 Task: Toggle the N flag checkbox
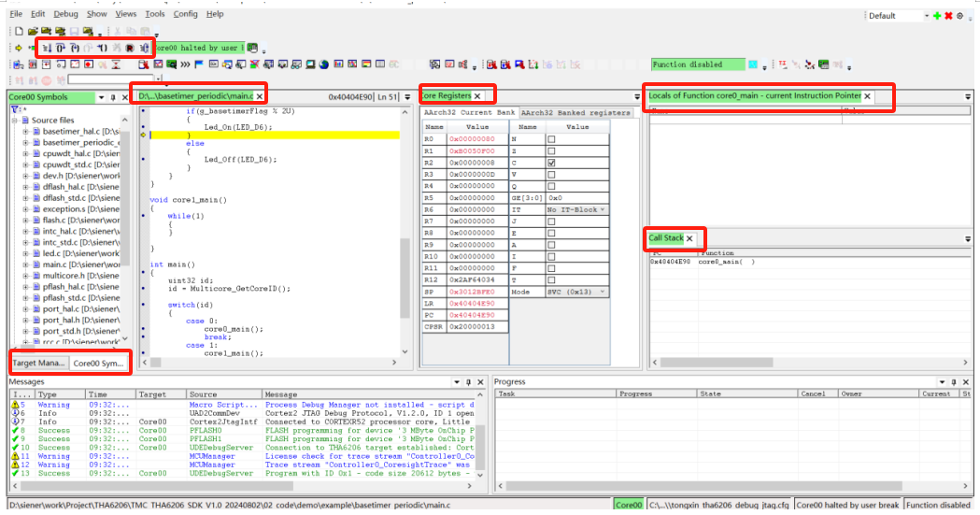tap(551, 139)
